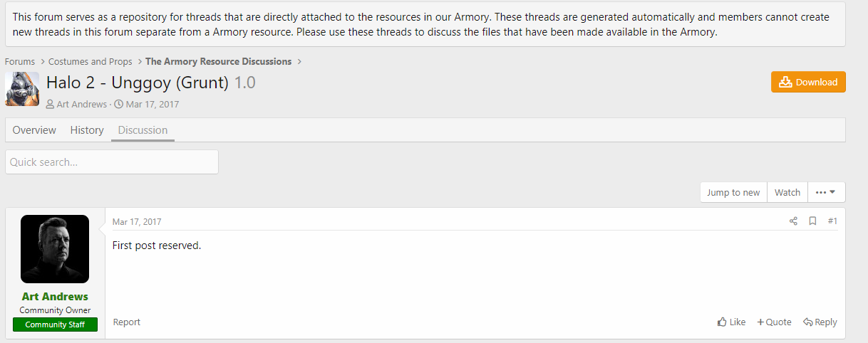Viewport: 868px width, 343px height.
Task: Like the first post via the thumbs-up icon
Action: [722, 322]
